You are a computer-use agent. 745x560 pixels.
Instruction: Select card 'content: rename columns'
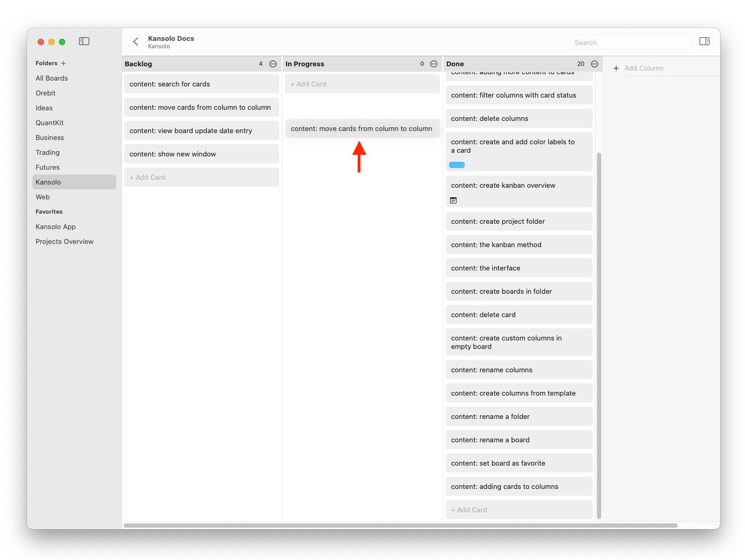[x=519, y=370]
